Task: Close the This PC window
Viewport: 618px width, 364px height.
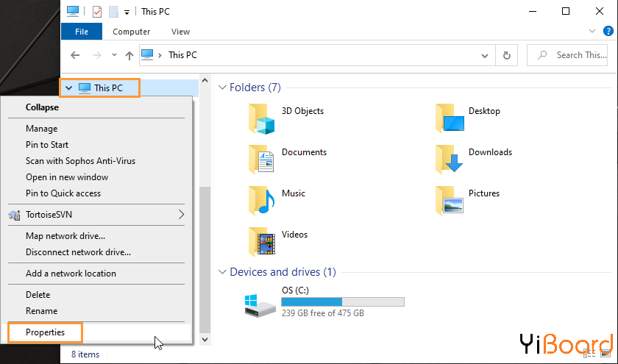Action: click(600, 12)
